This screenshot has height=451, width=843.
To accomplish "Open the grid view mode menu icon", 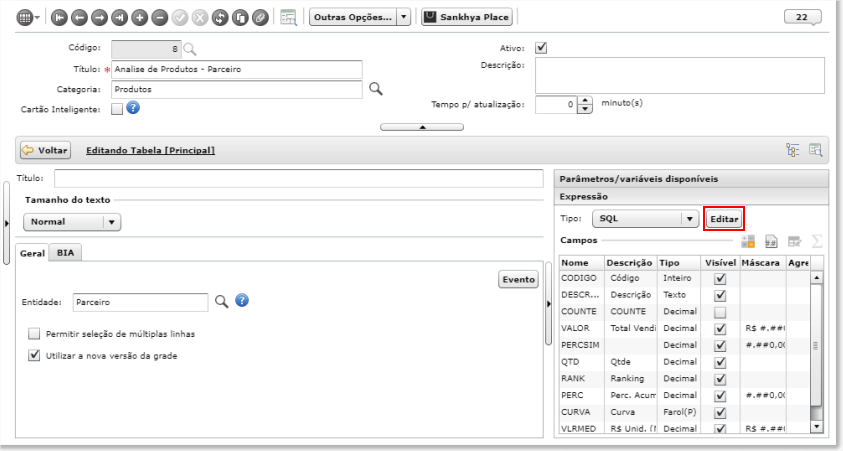I will point(27,18).
